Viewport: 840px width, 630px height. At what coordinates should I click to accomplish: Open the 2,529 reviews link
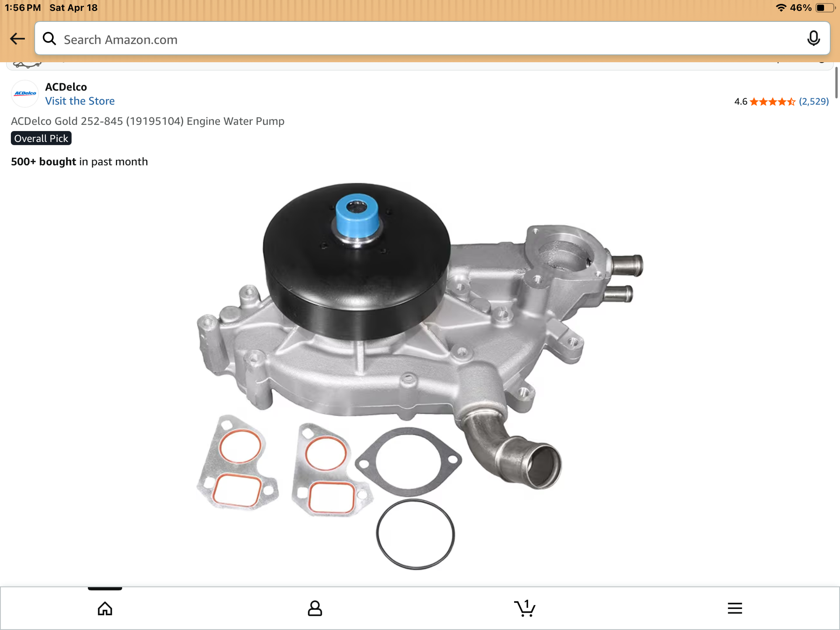[x=814, y=102]
